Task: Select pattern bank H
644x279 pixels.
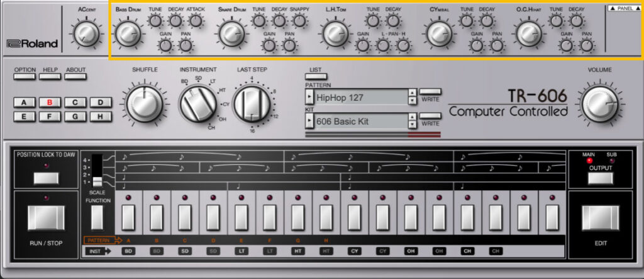Action: [101, 117]
